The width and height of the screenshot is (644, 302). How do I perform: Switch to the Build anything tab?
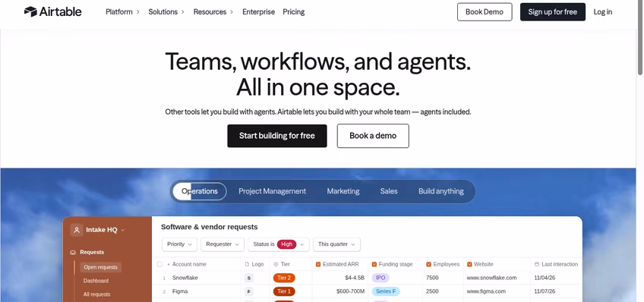pyautogui.click(x=441, y=191)
